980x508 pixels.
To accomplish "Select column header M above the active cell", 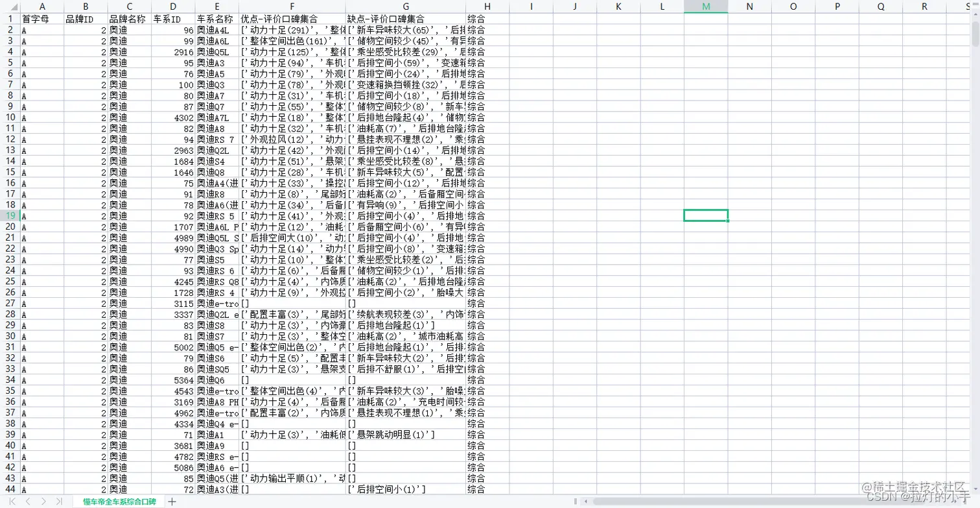I will [706, 6].
